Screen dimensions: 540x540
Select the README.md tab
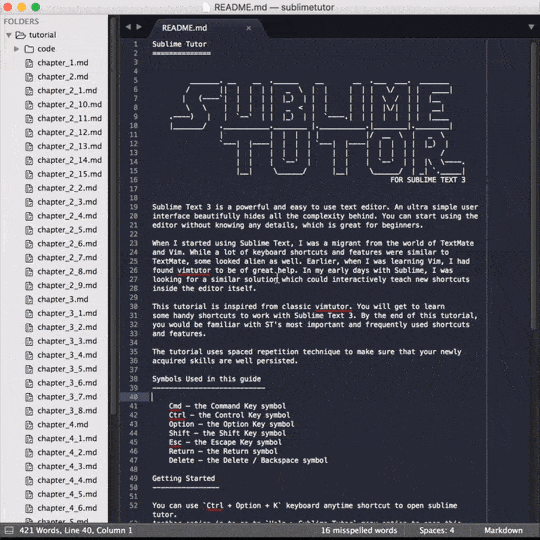click(207, 28)
